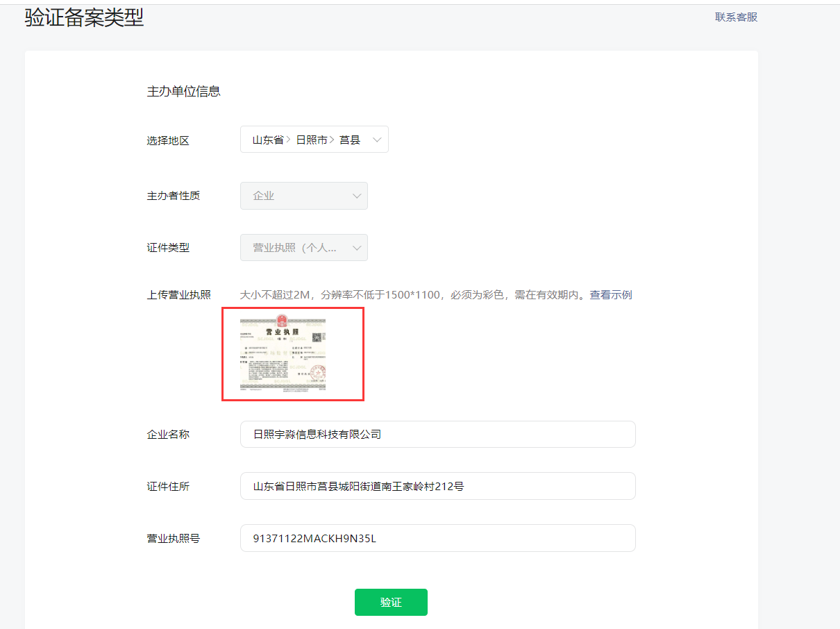The image size is (840, 629).
Task: Click the 主办单位信息 section heading
Action: [x=183, y=92]
